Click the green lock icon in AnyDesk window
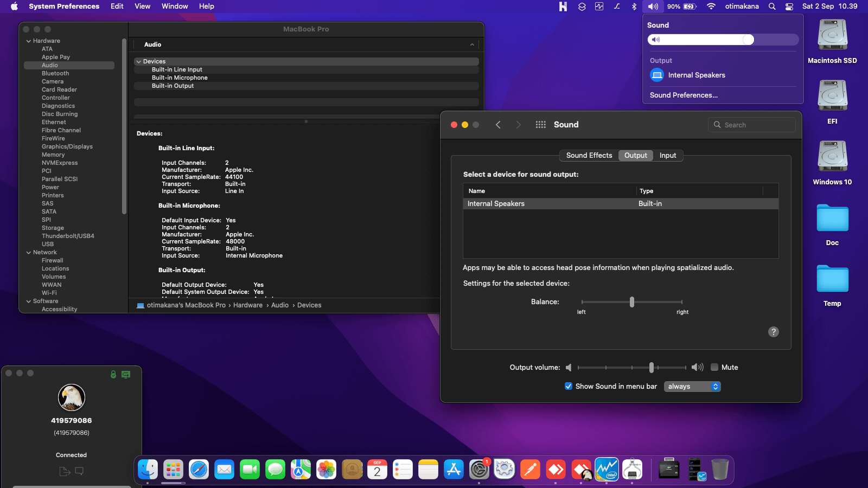The width and height of the screenshot is (868, 488). [x=113, y=374]
